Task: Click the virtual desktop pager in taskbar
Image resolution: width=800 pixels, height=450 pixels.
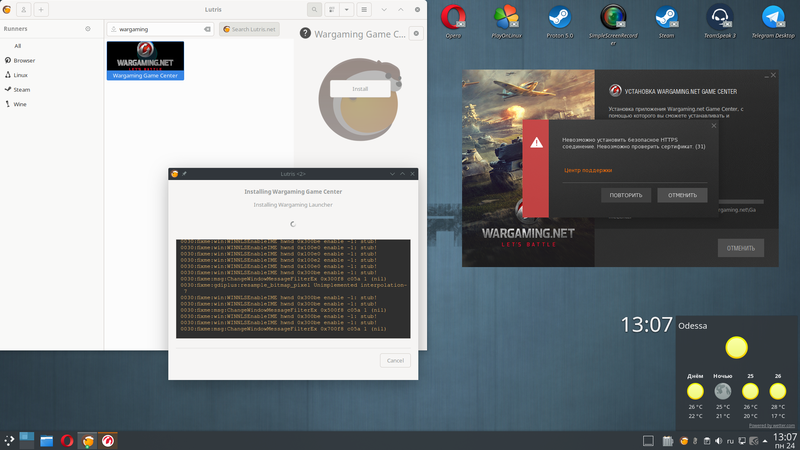Action: (x=27, y=440)
